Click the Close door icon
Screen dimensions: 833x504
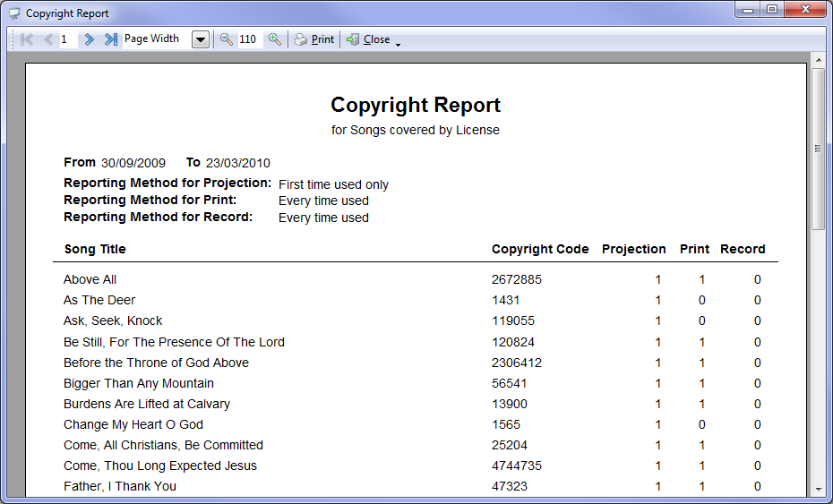(x=353, y=39)
